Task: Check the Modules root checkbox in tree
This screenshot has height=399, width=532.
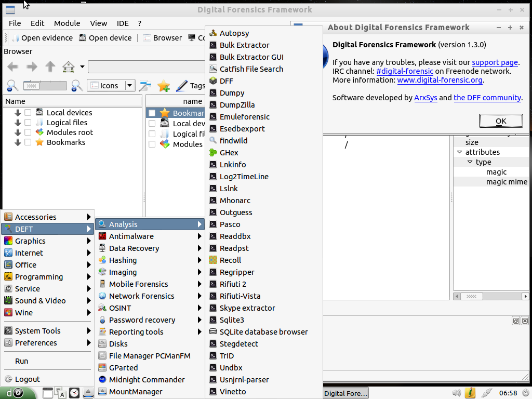Action: click(28, 132)
